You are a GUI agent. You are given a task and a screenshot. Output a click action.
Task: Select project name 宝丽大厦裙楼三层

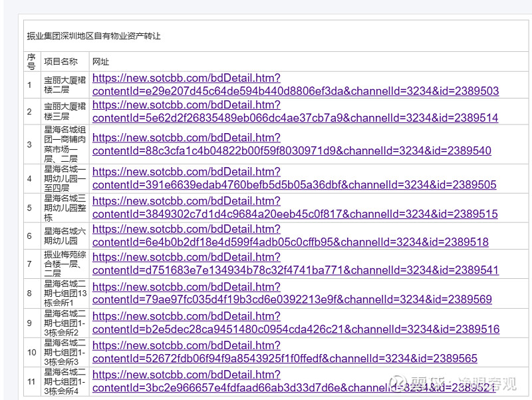(65, 111)
